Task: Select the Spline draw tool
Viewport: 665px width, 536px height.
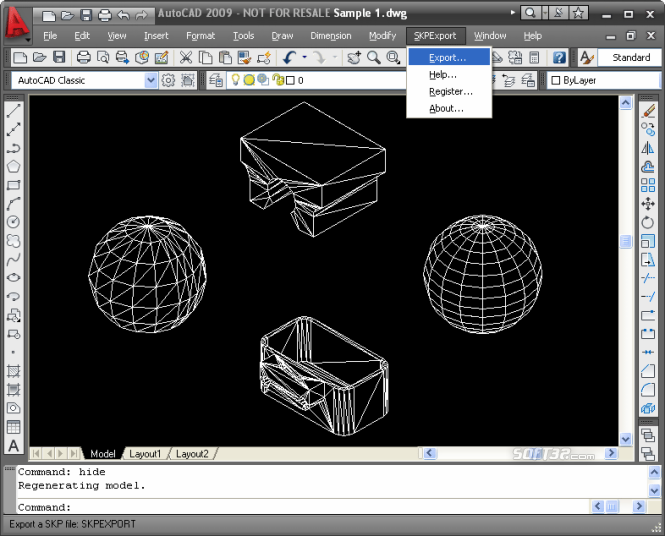Action: [14, 259]
